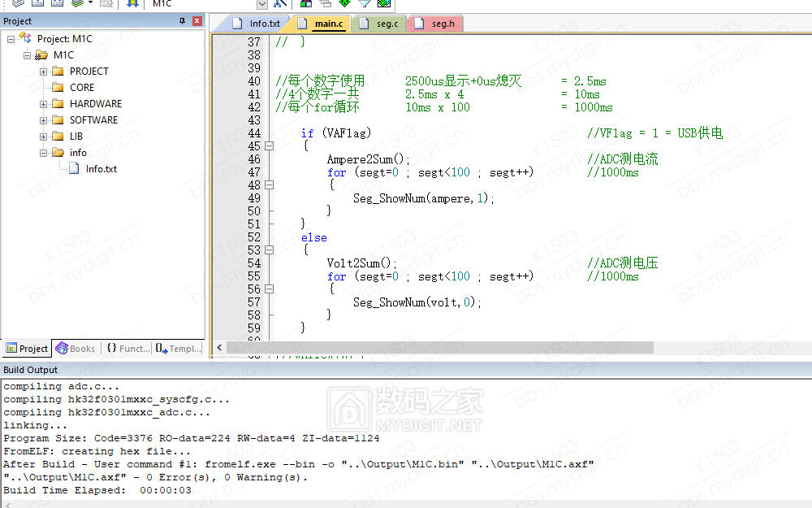Click on 'if (VAFlag)' code line
Viewport: 812px width, 508px height.
(336, 133)
